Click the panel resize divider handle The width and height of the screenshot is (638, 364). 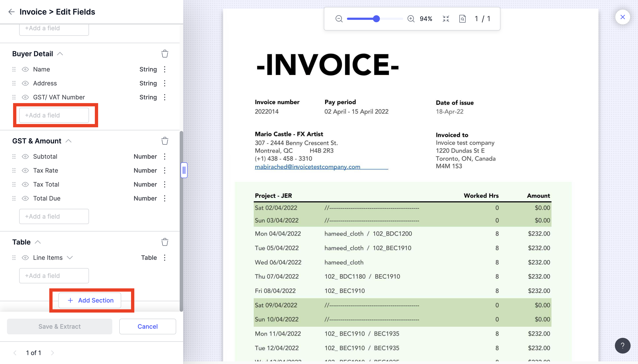(184, 170)
